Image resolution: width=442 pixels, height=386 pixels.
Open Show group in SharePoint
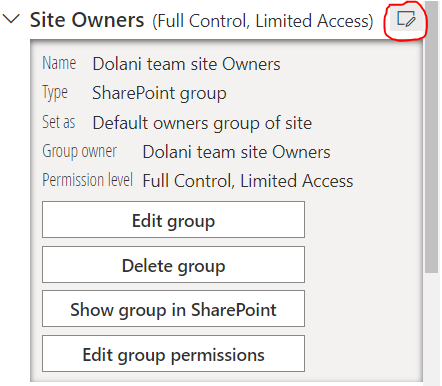tap(173, 309)
